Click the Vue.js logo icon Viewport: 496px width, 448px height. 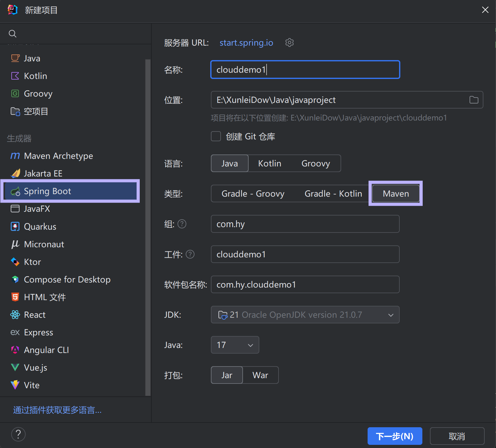[x=15, y=367]
